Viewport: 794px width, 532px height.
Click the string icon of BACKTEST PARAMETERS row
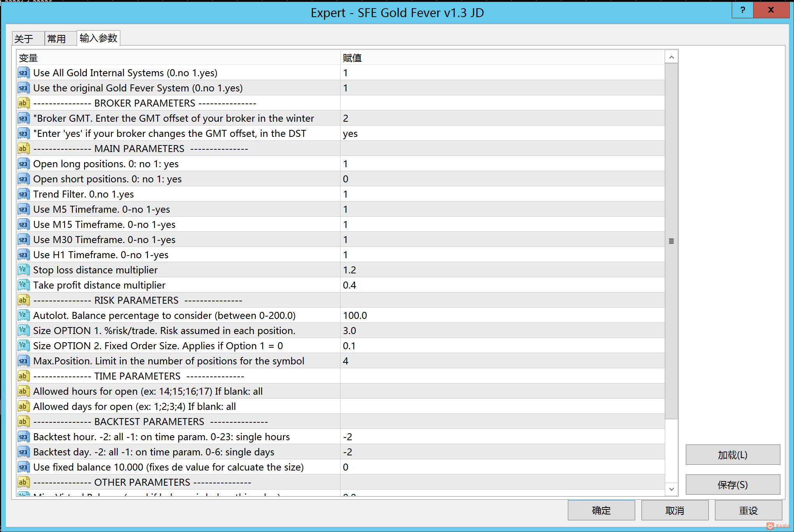pyautogui.click(x=23, y=422)
